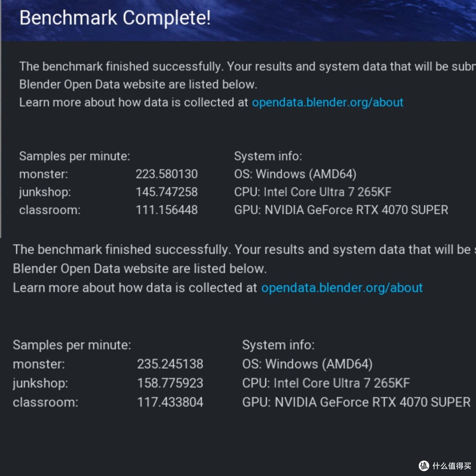The width and height of the screenshot is (476, 476).
Task: Open the upper opendata.blender.org/about link
Action: (x=327, y=103)
